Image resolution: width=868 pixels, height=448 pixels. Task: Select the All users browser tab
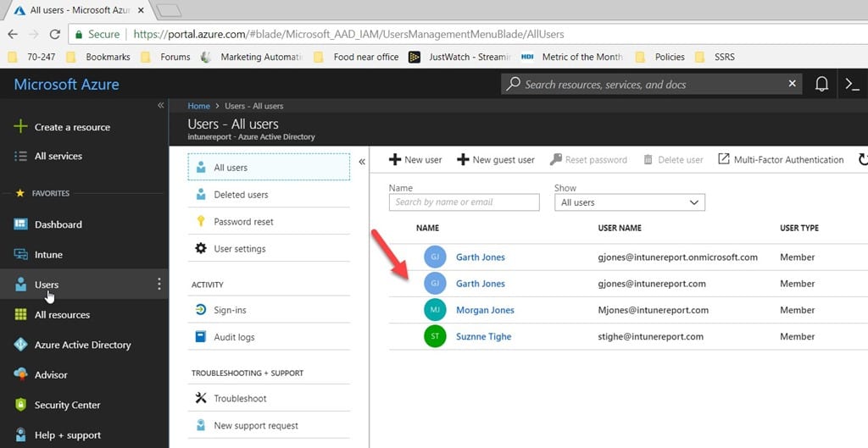tap(78, 10)
